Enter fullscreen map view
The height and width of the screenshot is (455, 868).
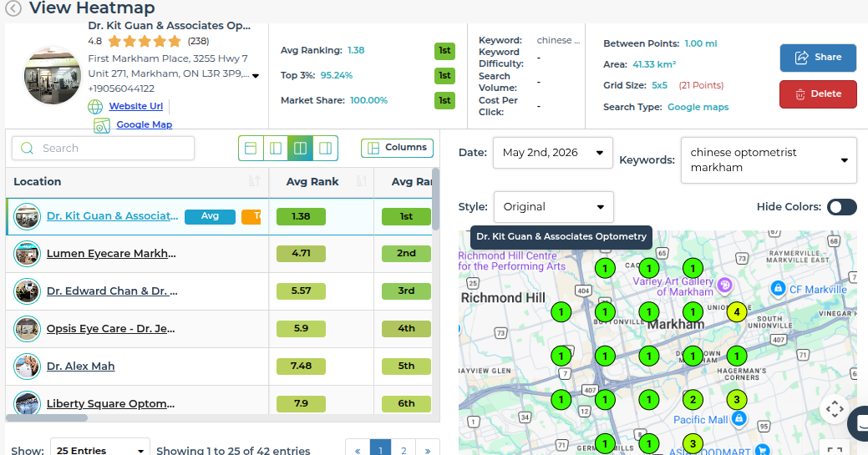[x=835, y=449]
